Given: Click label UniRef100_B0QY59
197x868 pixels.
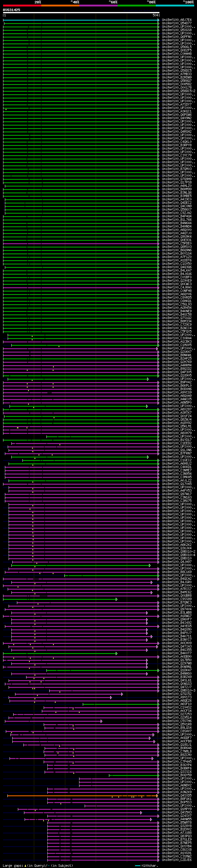Looking at the screenshot, I should coord(177,775).
